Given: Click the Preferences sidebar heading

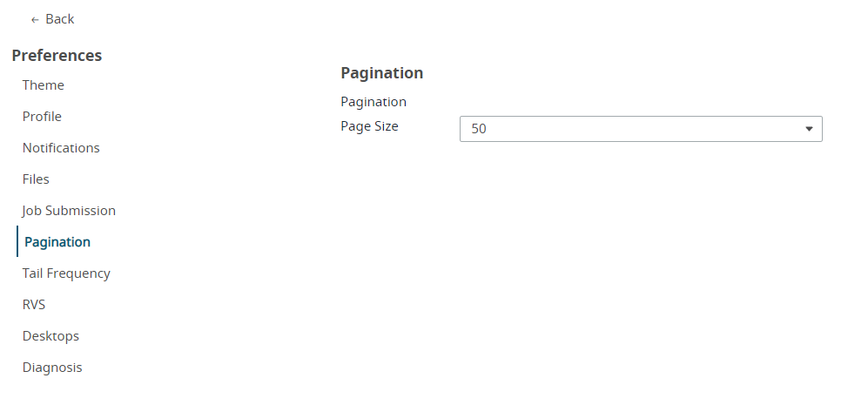Looking at the screenshot, I should coord(57,56).
